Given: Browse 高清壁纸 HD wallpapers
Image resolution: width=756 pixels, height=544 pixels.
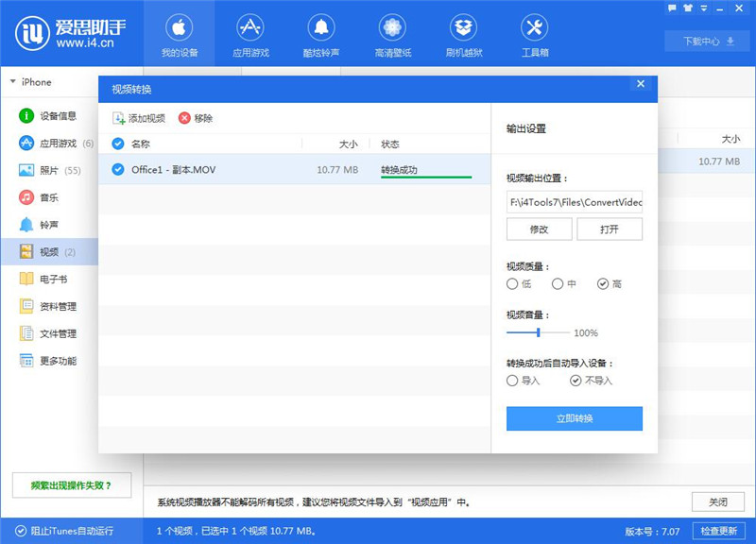Looking at the screenshot, I should point(392,35).
